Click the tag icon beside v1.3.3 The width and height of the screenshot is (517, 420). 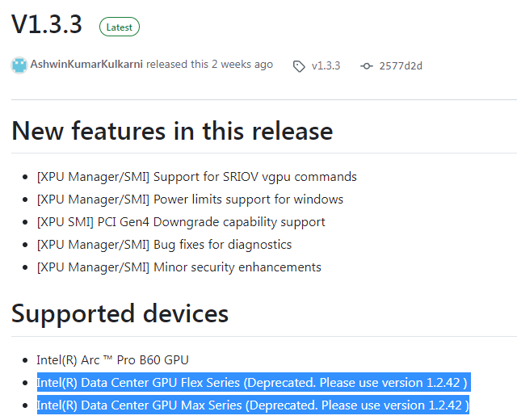coord(299,65)
